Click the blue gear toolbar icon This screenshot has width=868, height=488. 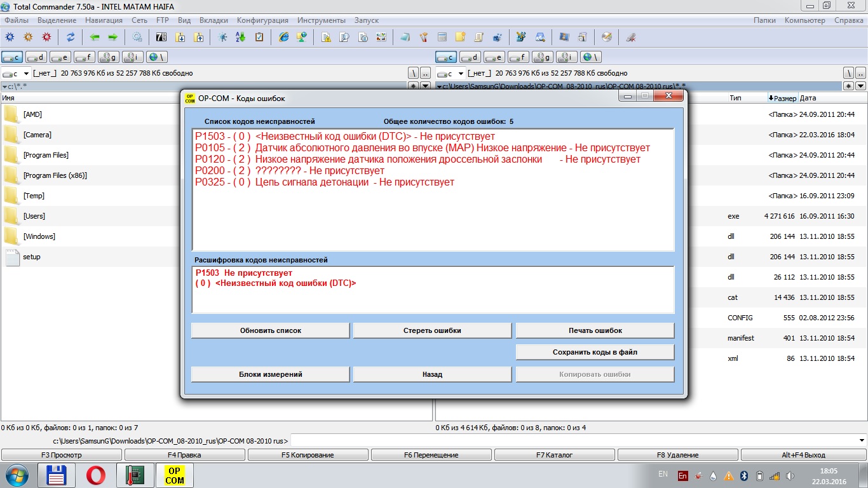(x=10, y=37)
